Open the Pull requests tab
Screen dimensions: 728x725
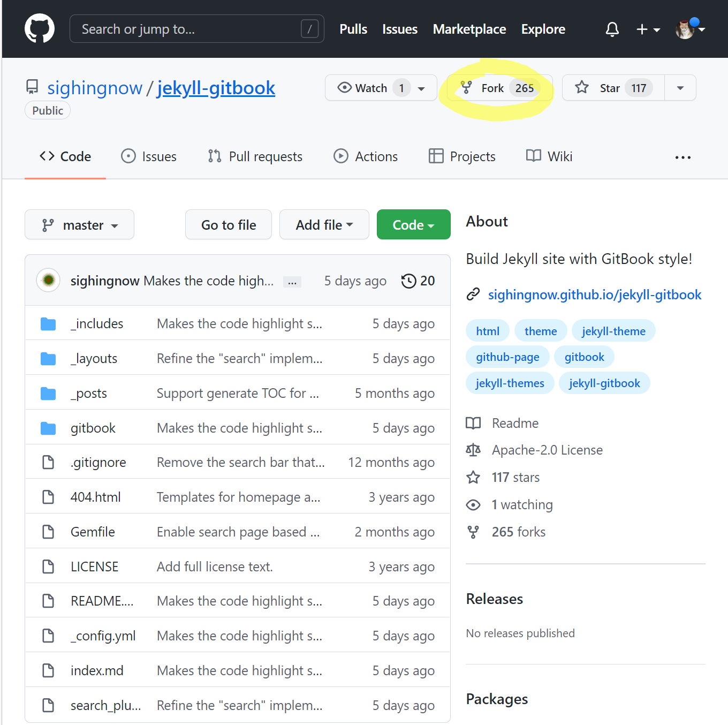coord(255,156)
